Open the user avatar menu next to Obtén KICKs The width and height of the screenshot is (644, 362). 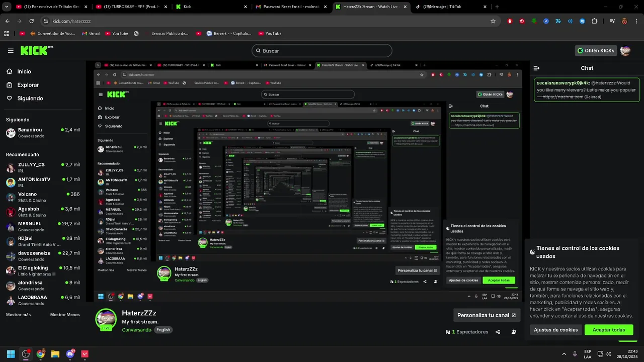coord(625,51)
